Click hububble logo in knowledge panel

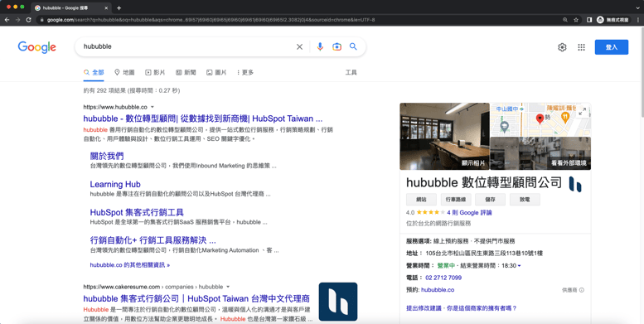pyautogui.click(x=575, y=185)
